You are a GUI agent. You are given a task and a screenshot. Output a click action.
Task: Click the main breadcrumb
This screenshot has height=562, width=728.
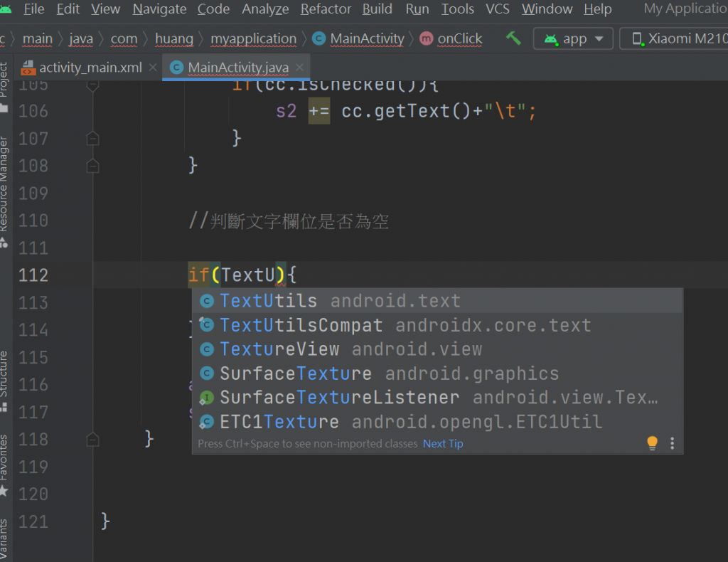(x=38, y=38)
